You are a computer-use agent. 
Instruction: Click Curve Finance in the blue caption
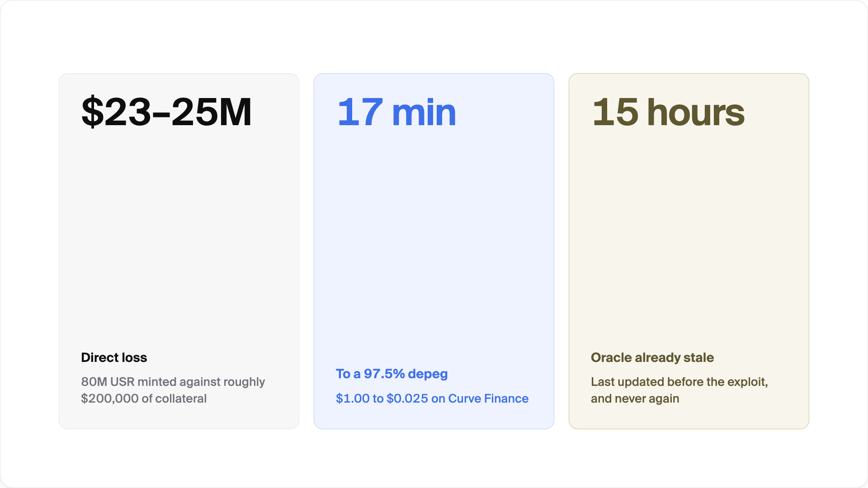(x=488, y=399)
